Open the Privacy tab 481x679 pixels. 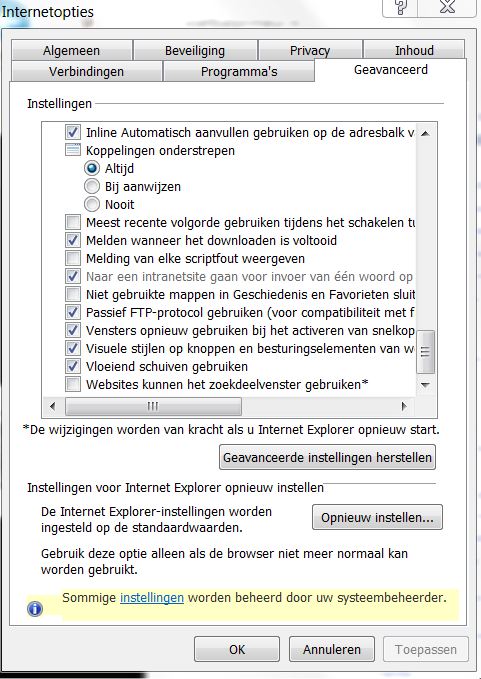coord(310,50)
